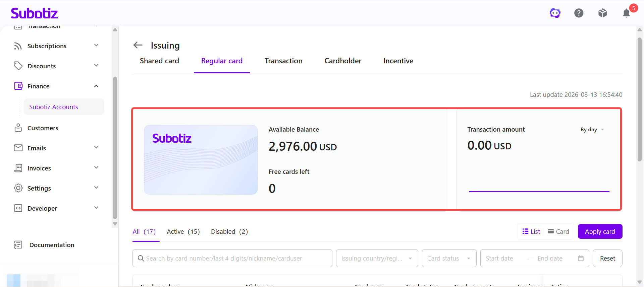The height and width of the screenshot is (287, 644).
Task: Open the help question mark icon
Action: 579,13
